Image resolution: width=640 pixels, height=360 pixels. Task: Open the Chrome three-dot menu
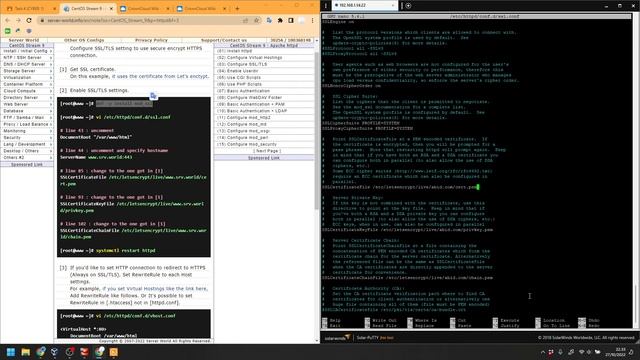(313, 20)
